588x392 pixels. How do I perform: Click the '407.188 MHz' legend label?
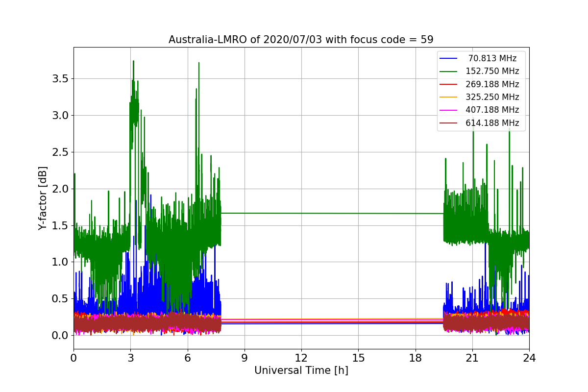pyautogui.click(x=492, y=110)
